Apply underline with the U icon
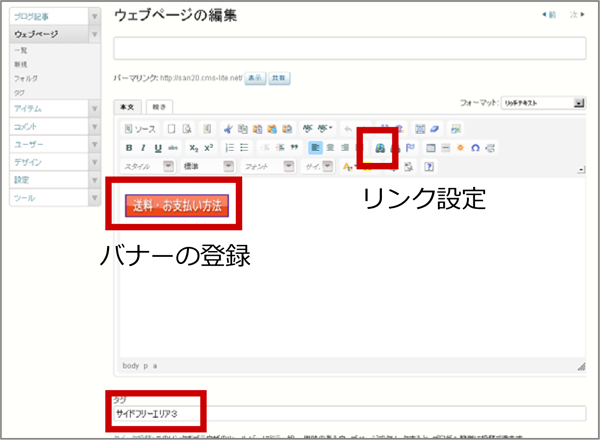 click(158, 148)
